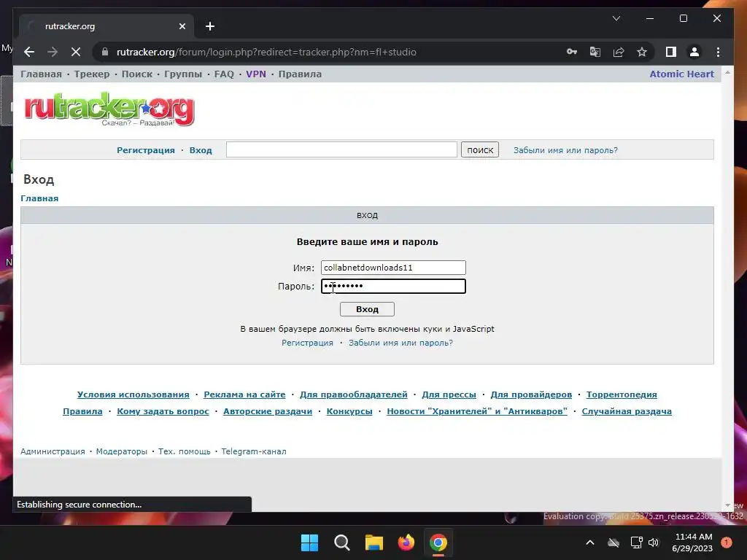Open Для правообладателей footer link

(354, 394)
